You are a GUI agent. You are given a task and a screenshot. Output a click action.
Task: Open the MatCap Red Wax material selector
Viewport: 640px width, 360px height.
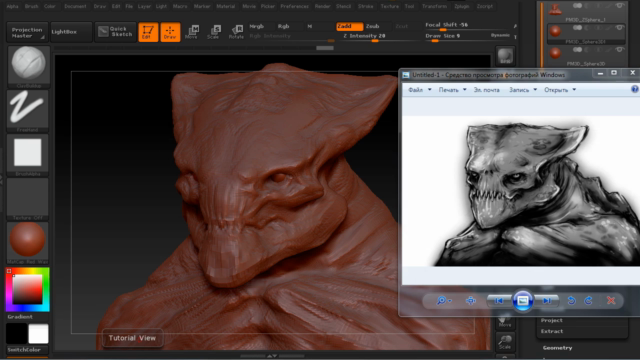click(28, 243)
